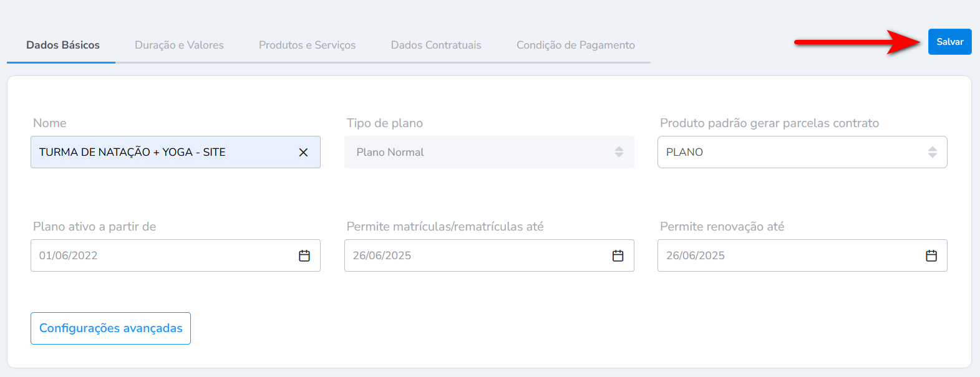
Task: Open the Condição de Pagamento tab
Action: (x=575, y=45)
